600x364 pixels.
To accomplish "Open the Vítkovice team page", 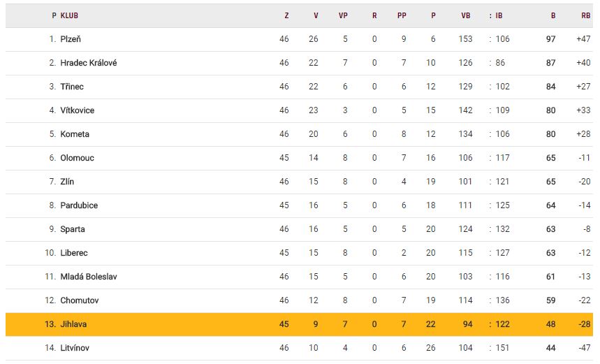I will [78, 110].
